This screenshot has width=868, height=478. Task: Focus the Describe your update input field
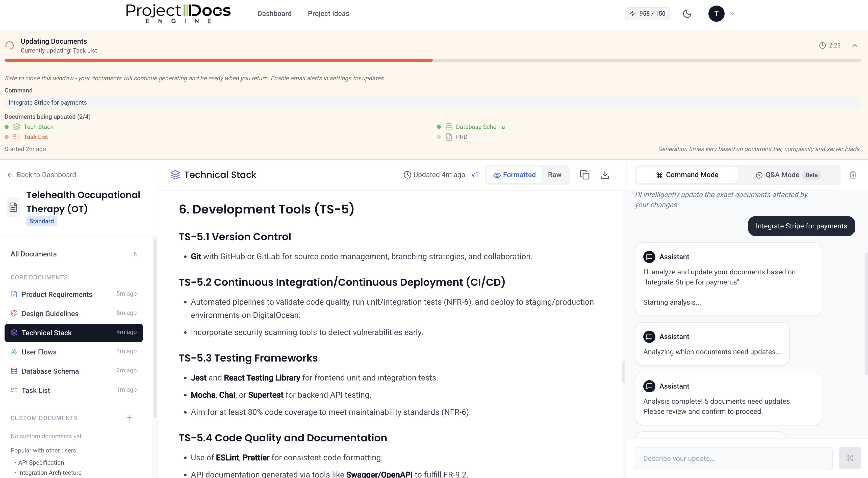pyautogui.click(x=733, y=458)
